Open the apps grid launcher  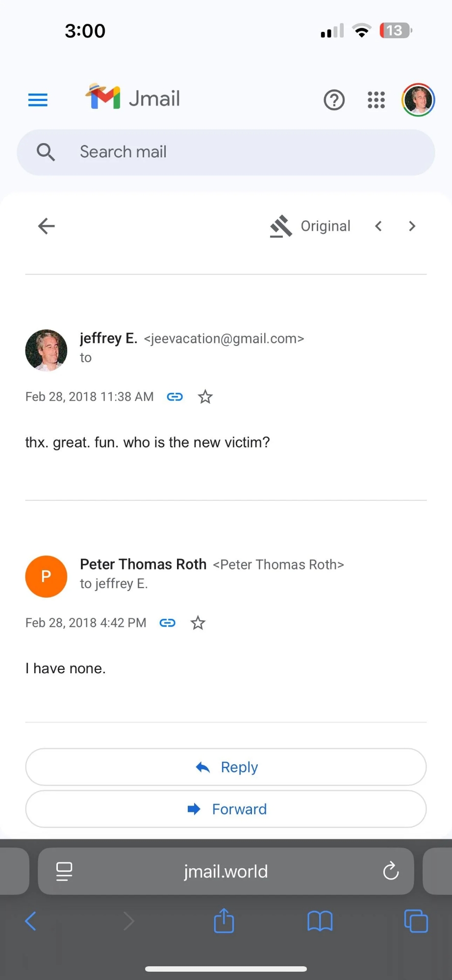pyautogui.click(x=376, y=100)
